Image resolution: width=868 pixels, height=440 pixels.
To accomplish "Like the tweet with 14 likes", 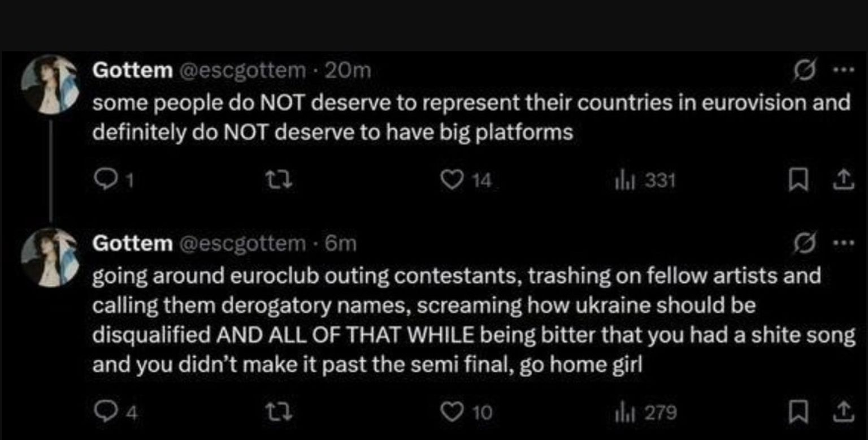I will click(450, 180).
